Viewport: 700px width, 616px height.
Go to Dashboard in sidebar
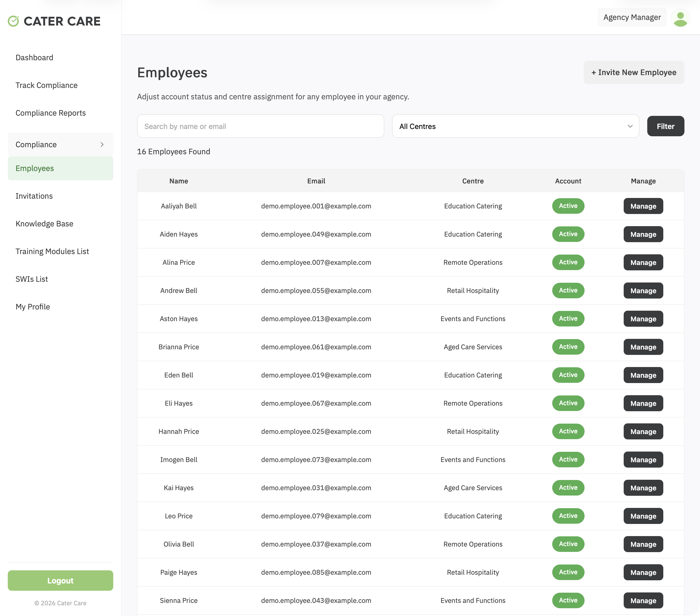[x=34, y=58]
